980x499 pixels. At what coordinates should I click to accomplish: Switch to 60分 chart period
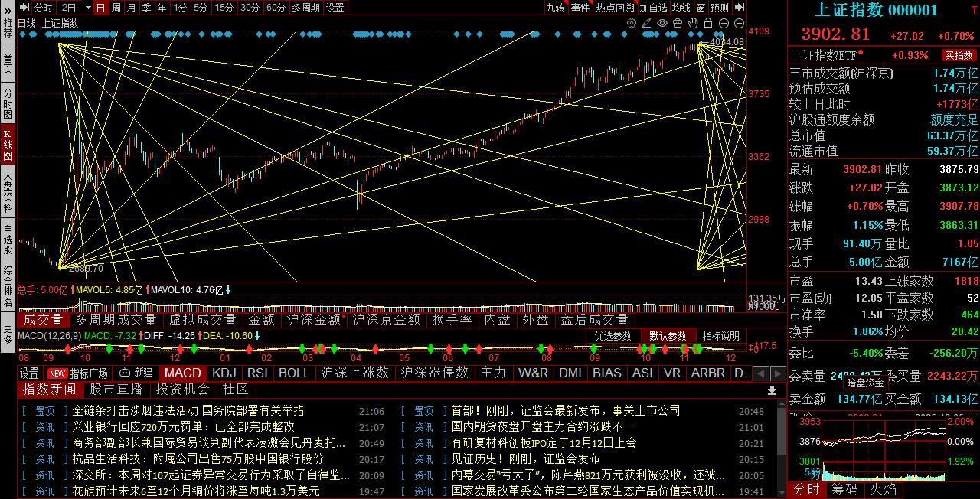pos(276,8)
